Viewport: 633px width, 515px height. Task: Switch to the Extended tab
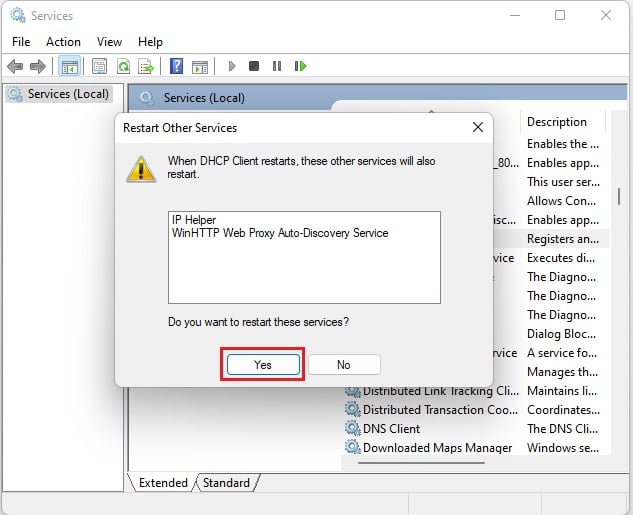(x=163, y=483)
